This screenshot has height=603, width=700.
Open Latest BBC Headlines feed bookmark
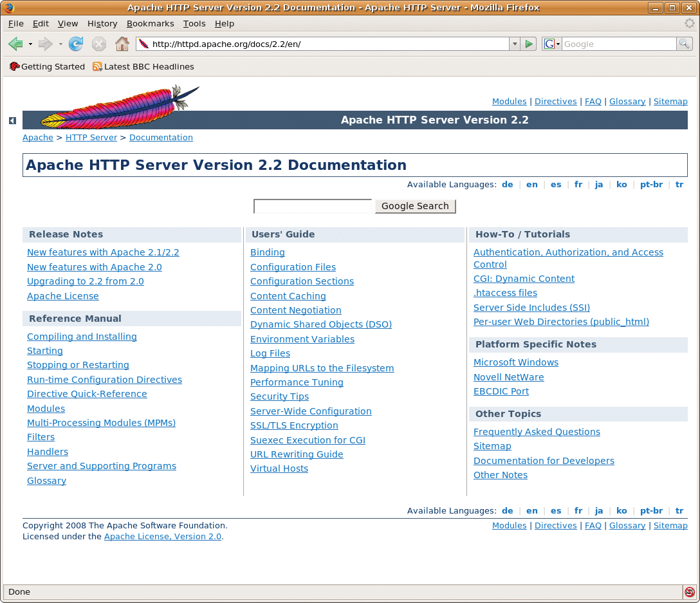tap(143, 66)
